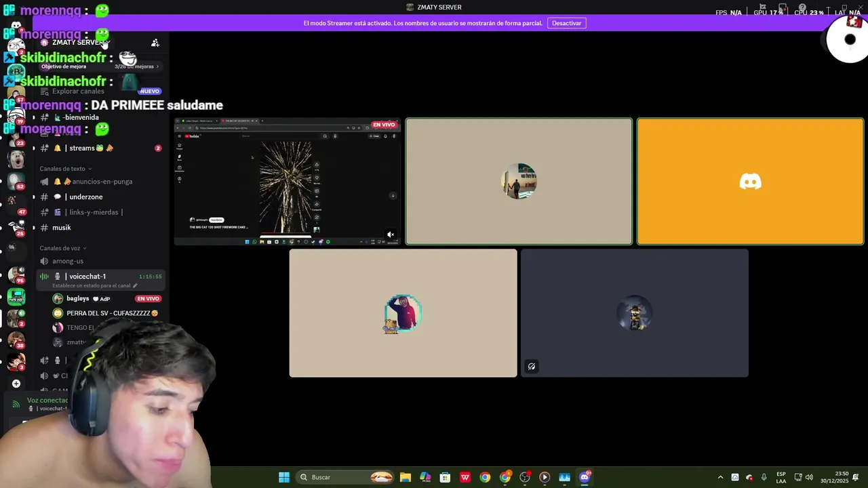Open the Windows Start menu
Viewport: 868px width, 488px height.
[x=284, y=477]
